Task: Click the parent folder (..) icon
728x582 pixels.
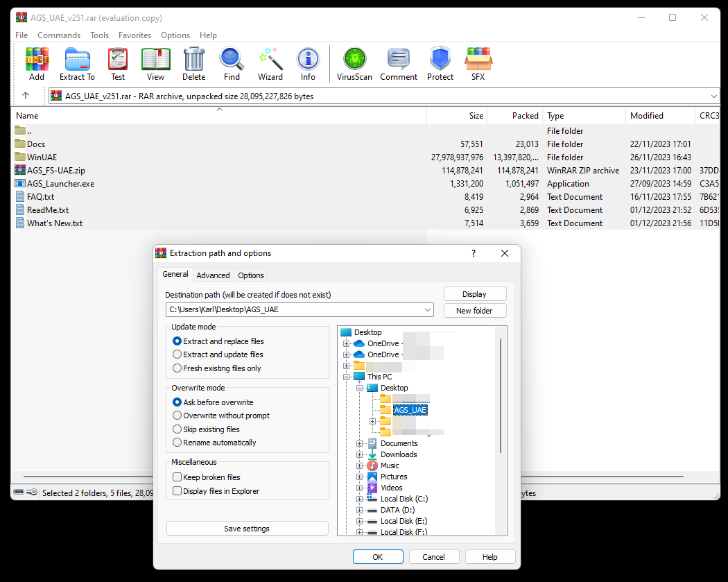Action: click(x=20, y=130)
